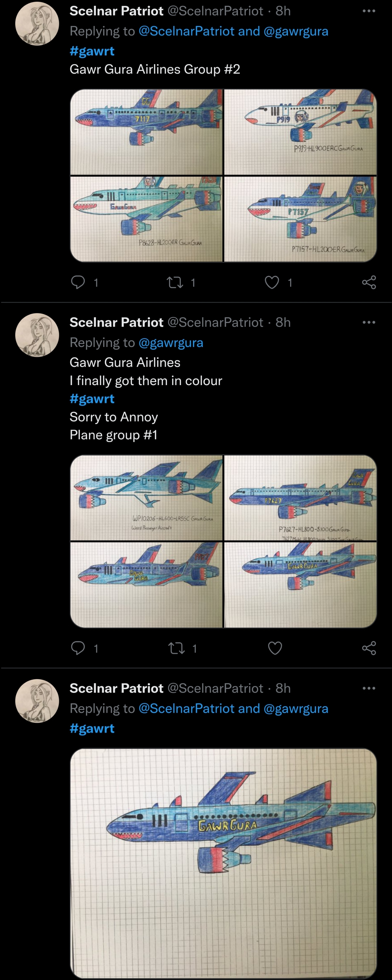Retweet the Plane group #1 tweet
This screenshot has height=980, width=392.
[176, 648]
